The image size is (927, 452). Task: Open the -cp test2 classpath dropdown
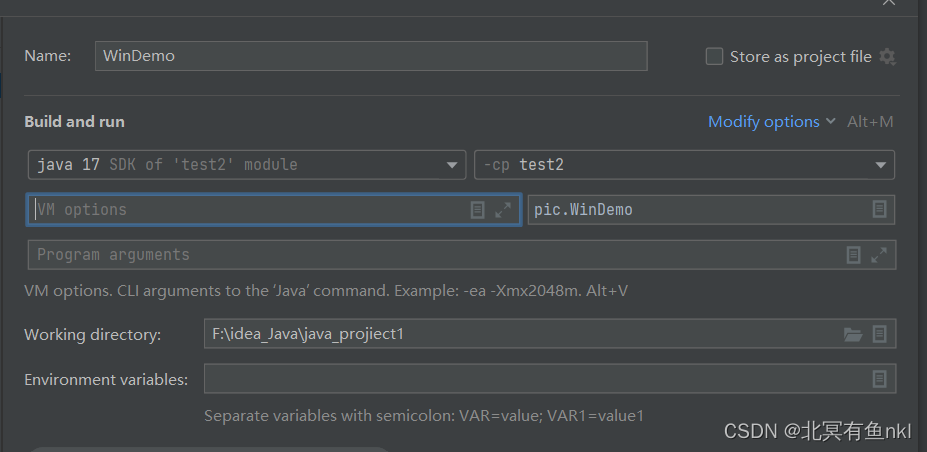tap(880, 165)
